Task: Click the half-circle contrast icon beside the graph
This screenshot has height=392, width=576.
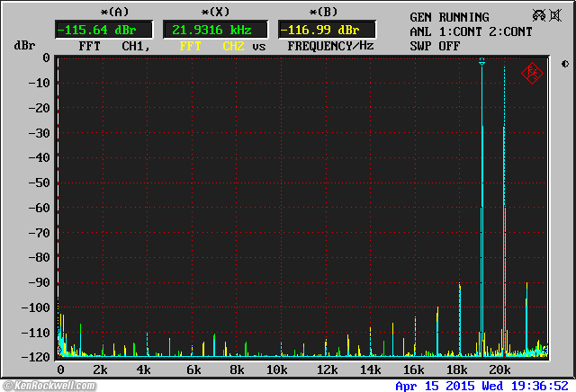Action: (x=564, y=64)
